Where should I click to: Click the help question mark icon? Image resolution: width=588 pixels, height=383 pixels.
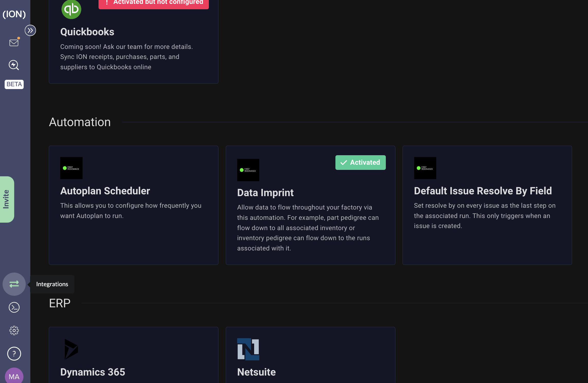[14, 354]
